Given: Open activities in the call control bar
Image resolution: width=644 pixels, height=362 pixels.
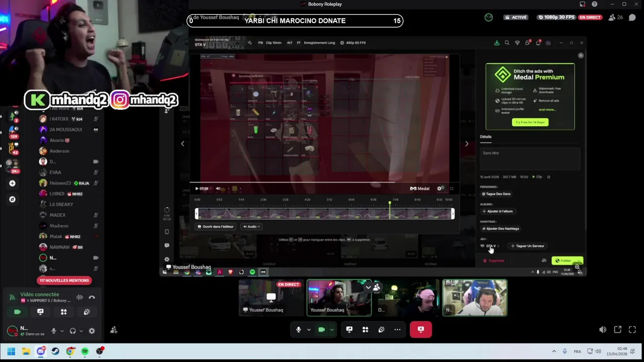Looking at the screenshot, I should (365, 330).
